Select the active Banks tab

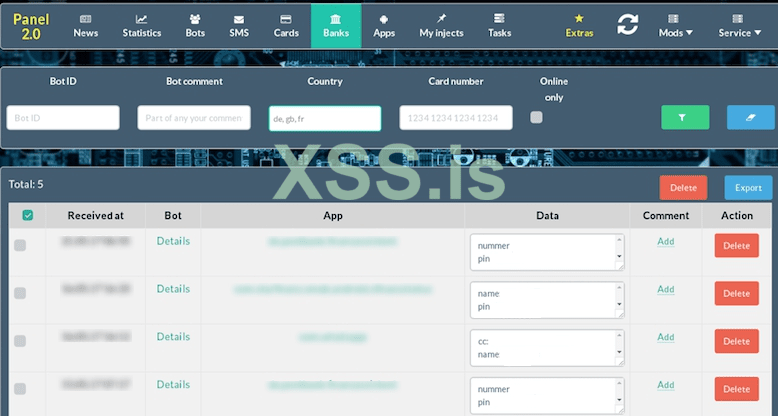click(x=336, y=26)
